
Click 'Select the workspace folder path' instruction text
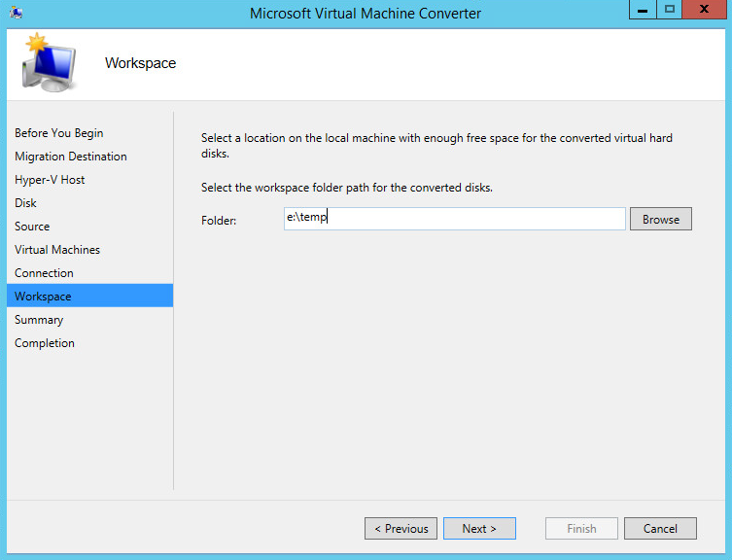347,188
